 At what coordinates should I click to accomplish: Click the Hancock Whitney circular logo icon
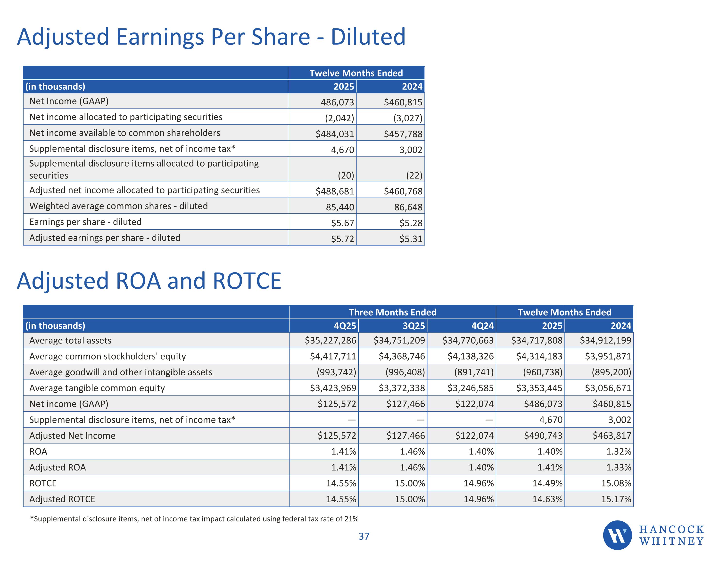coord(617,535)
